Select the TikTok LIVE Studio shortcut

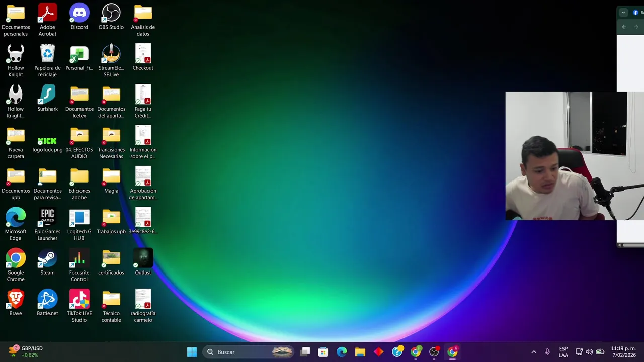(79, 305)
